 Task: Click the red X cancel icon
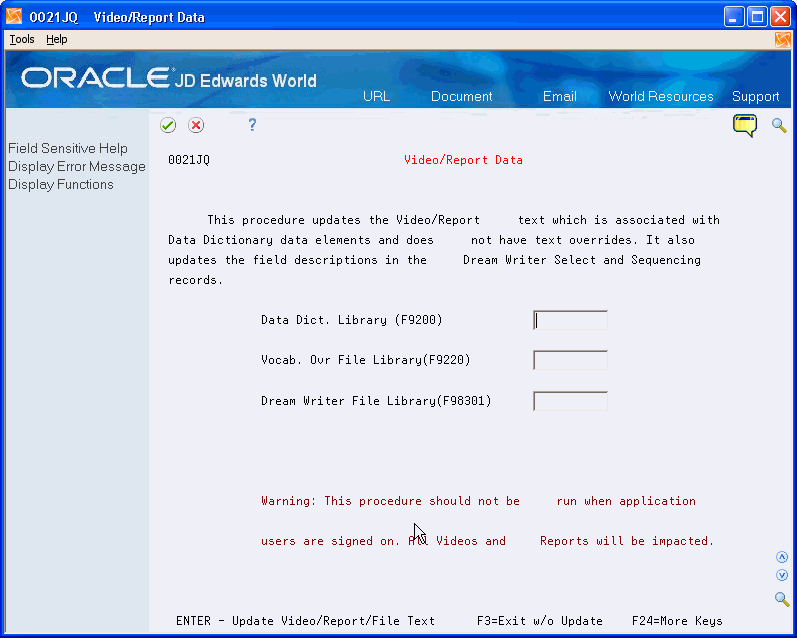(196, 125)
